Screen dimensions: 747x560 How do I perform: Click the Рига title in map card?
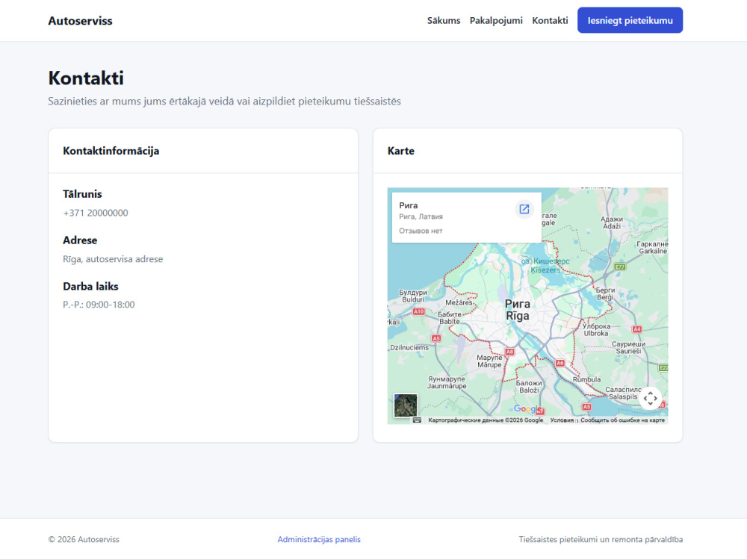409,205
